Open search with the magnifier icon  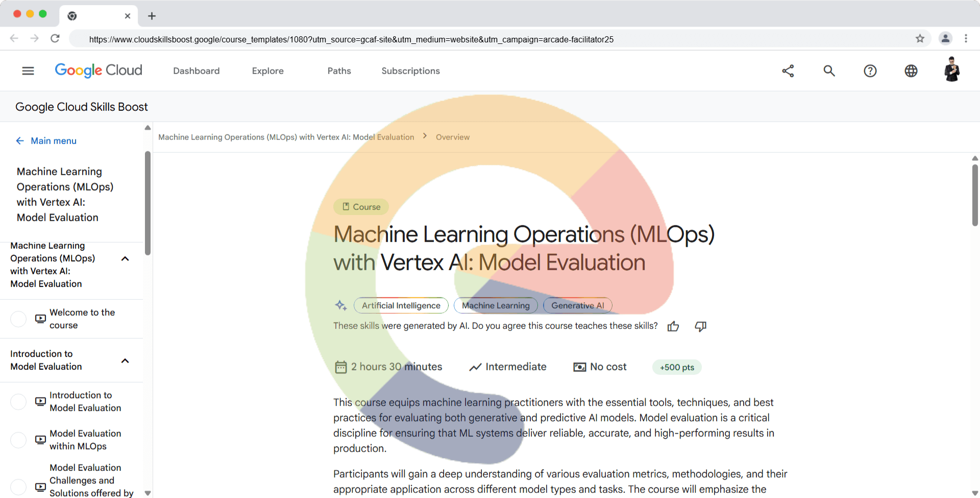click(829, 71)
